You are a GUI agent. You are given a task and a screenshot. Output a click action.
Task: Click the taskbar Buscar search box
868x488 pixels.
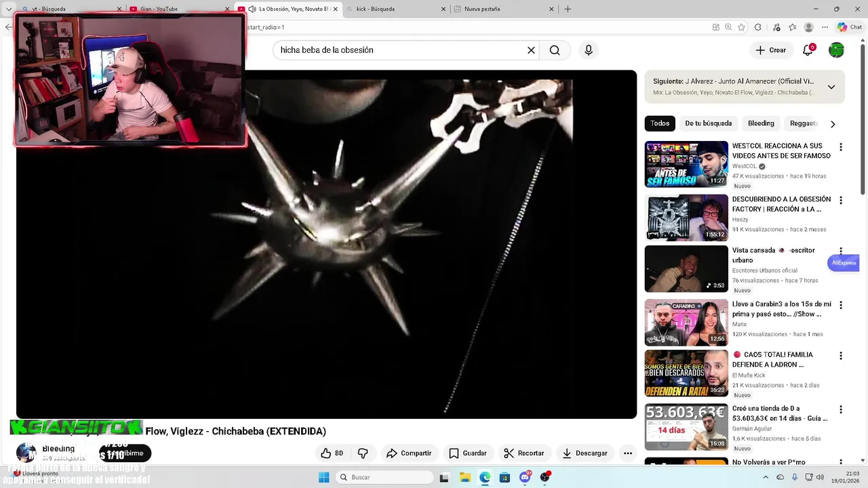[x=384, y=477]
